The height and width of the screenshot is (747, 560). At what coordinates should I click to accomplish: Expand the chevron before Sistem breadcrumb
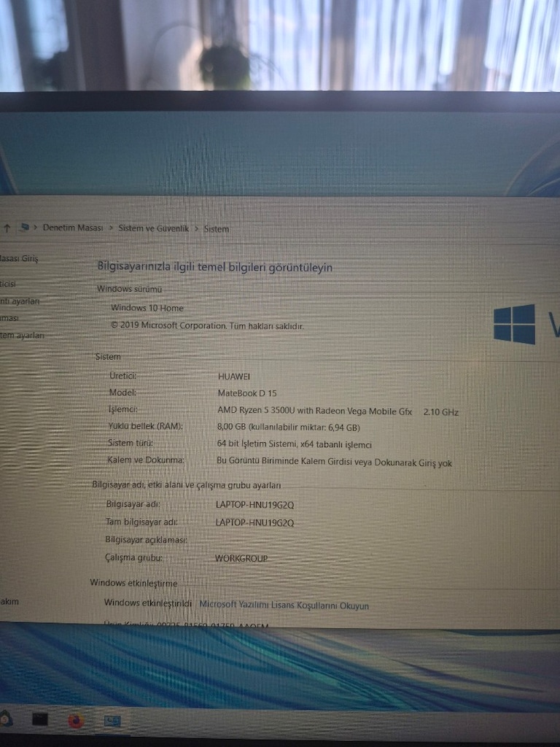(196, 228)
